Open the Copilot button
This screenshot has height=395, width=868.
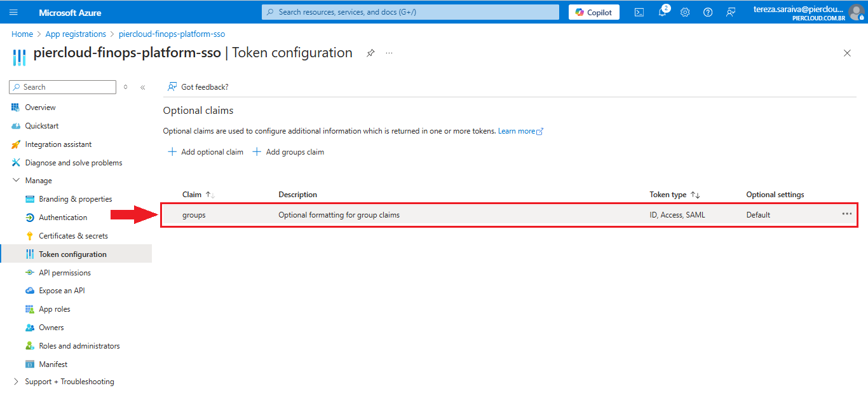593,12
